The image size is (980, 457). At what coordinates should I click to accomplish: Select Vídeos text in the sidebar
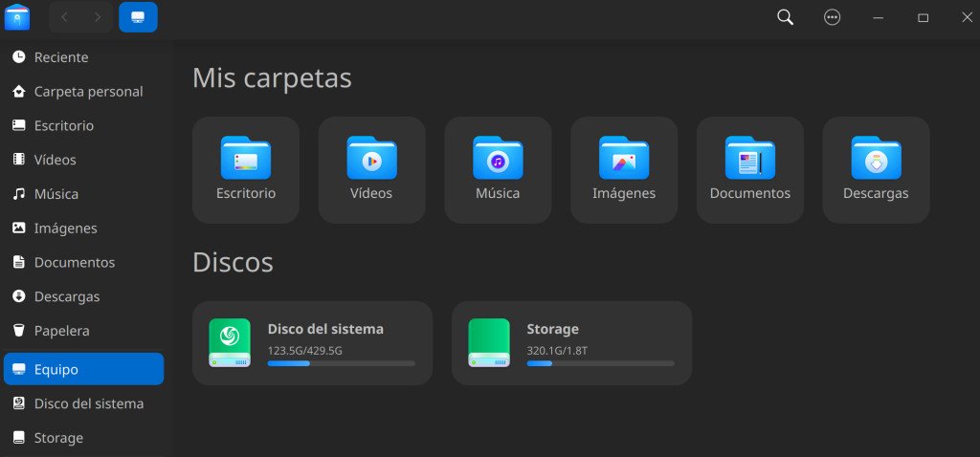(x=55, y=160)
